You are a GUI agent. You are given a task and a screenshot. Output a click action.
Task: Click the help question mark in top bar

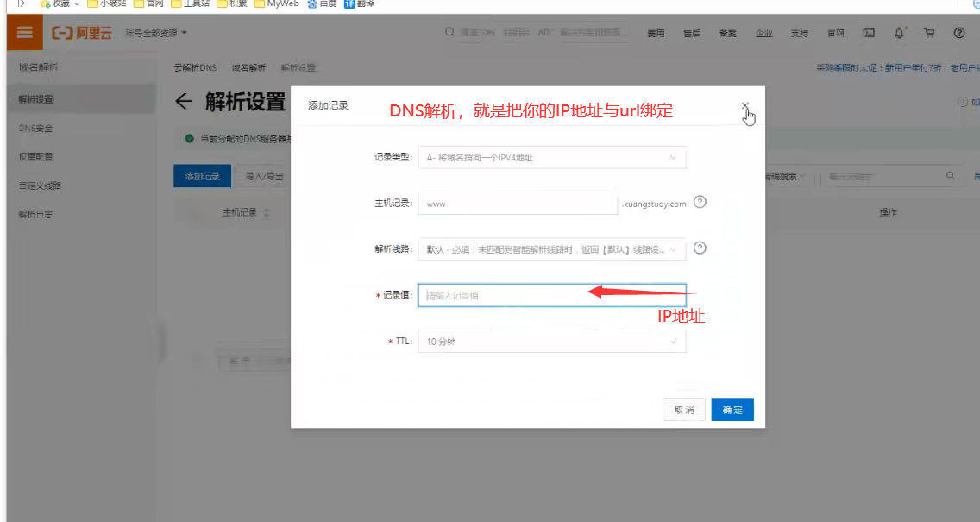[958, 34]
